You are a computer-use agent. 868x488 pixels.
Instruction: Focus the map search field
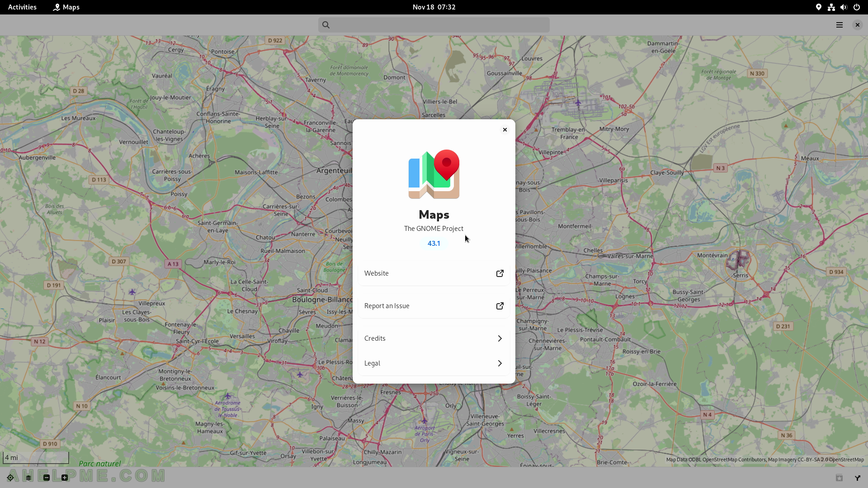[x=434, y=25]
